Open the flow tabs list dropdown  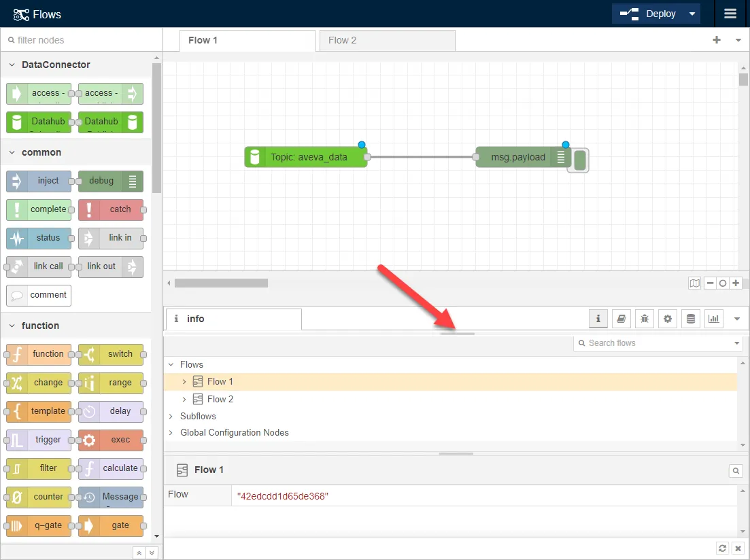click(738, 40)
